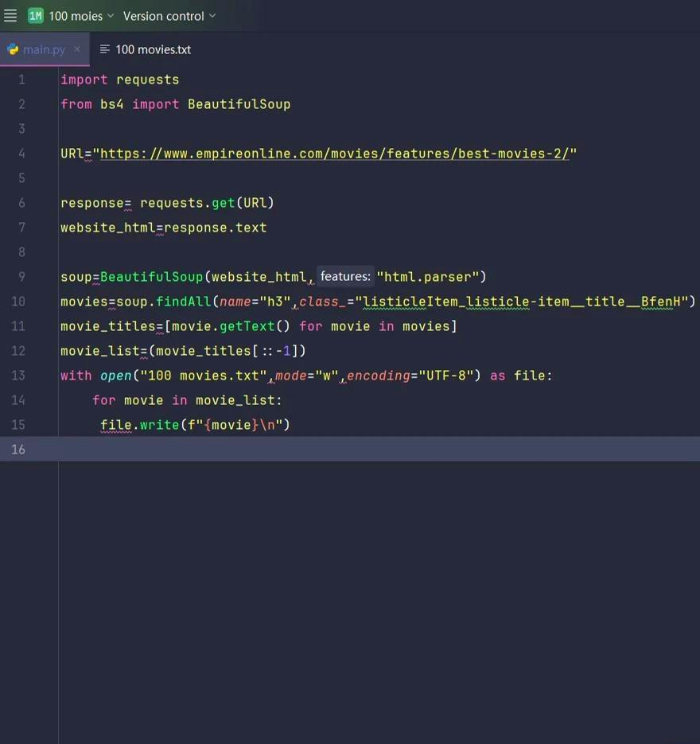Open the 100 moies project dropdown
700x744 pixels.
[81, 16]
